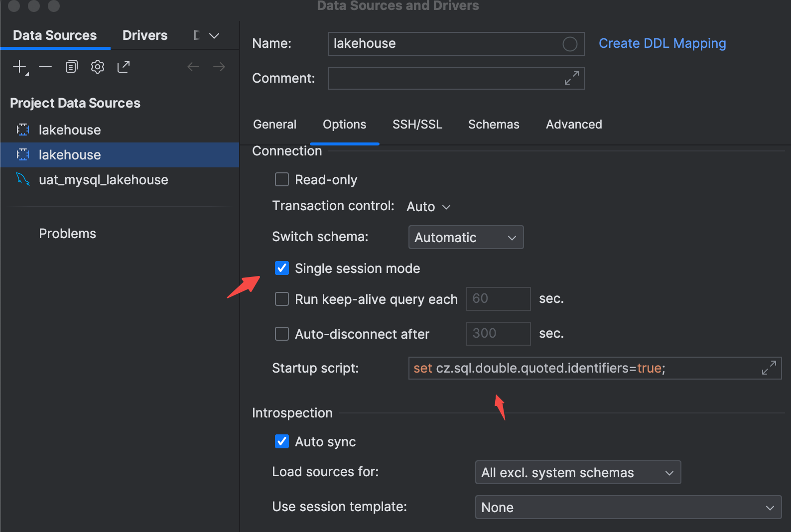Click the Create DDL Mapping link

(x=662, y=43)
